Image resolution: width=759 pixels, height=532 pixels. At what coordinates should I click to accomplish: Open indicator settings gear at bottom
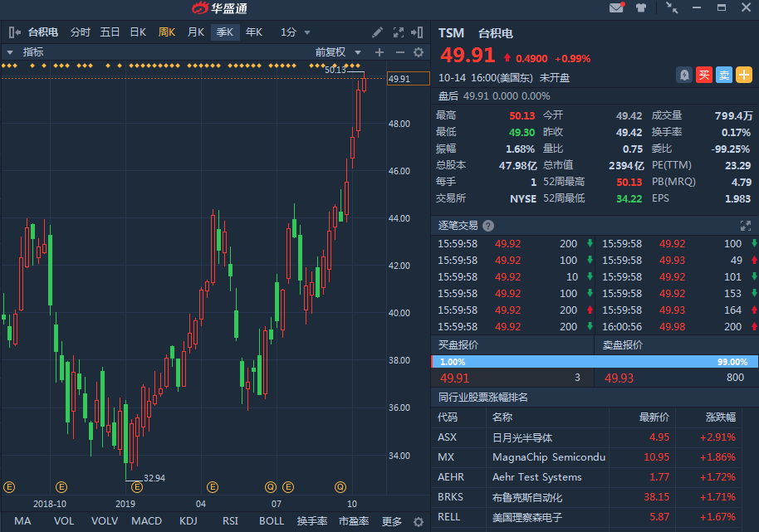tap(419, 522)
